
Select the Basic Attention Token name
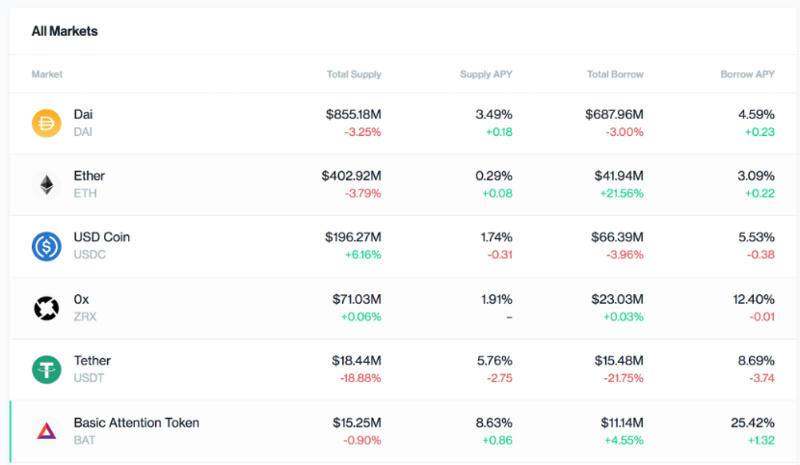click(x=136, y=423)
